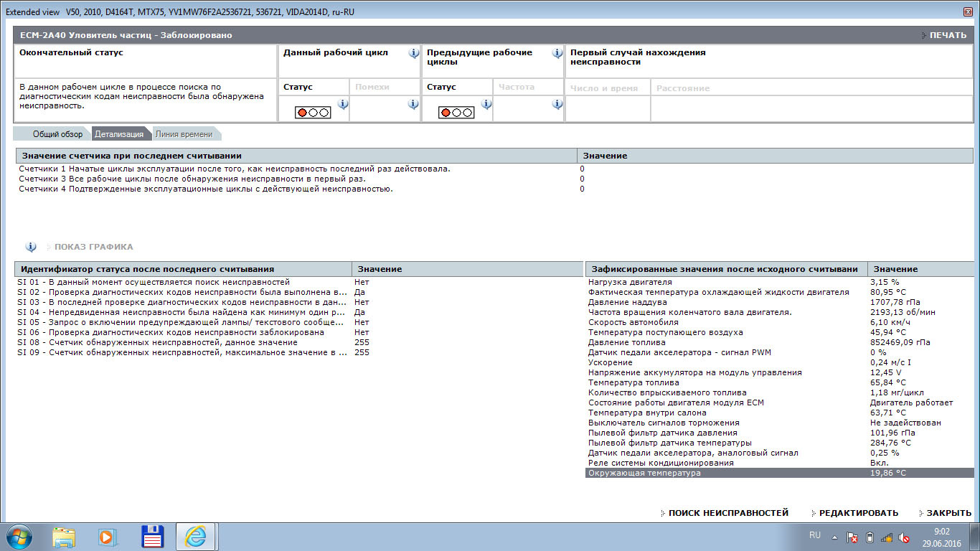Select SI 03 status identifier row
This screenshot has width=980, height=551.
(x=299, y=302)
